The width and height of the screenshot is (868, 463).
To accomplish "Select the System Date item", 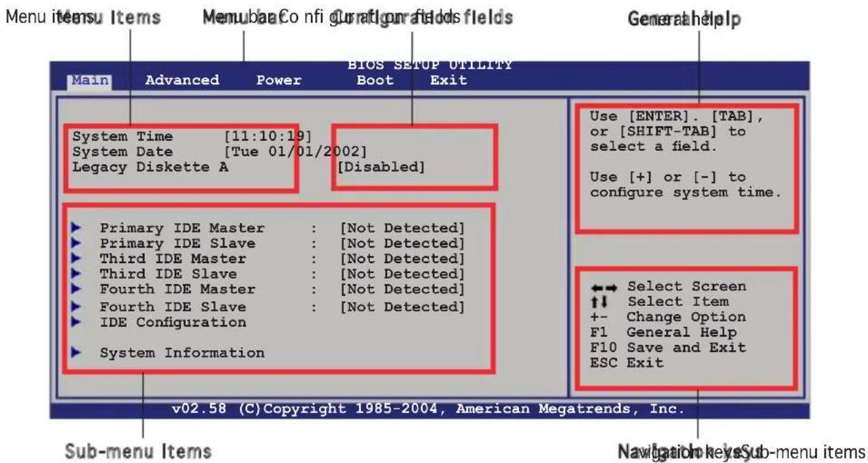I will click(122, 152).
